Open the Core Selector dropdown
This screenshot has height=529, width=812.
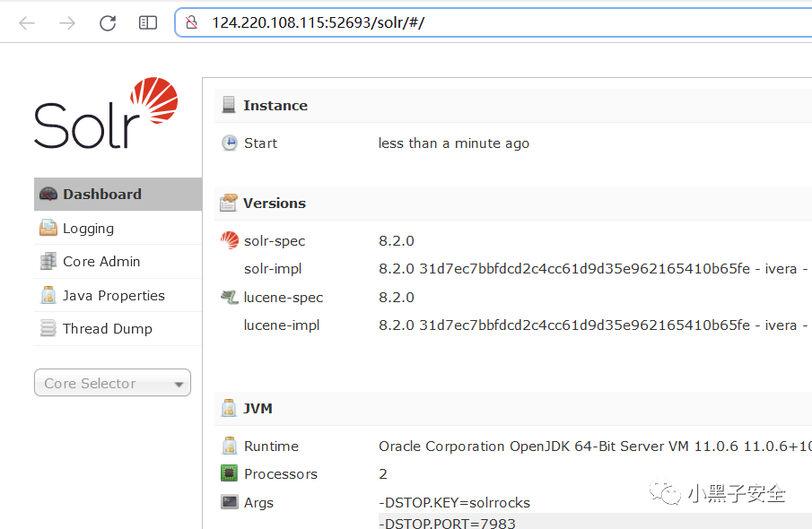112,383
